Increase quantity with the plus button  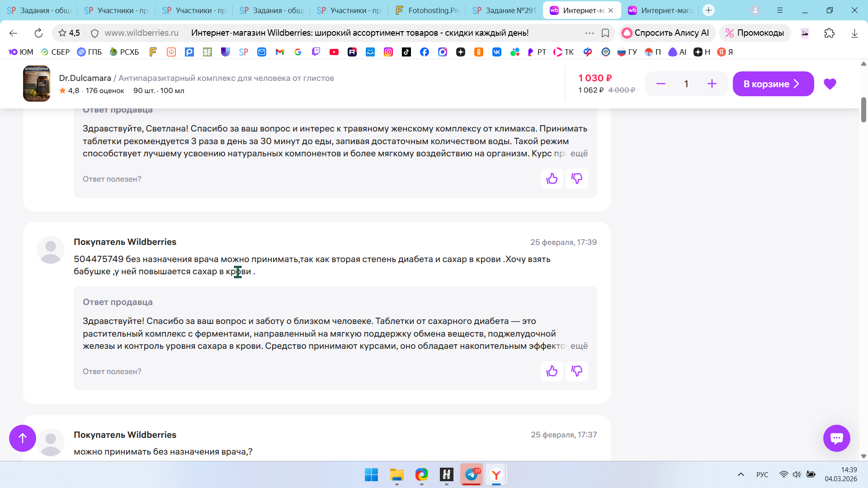[712, 84]
